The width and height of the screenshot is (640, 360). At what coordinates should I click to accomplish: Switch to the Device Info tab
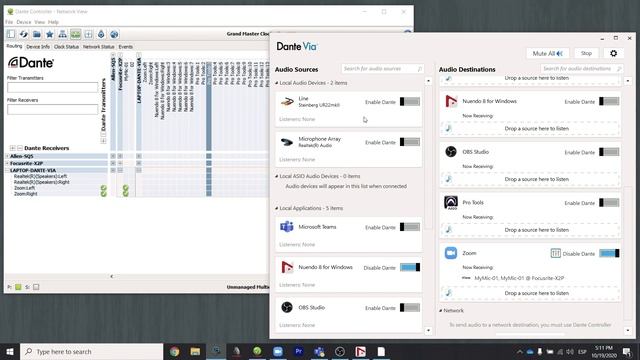[38, 47]
